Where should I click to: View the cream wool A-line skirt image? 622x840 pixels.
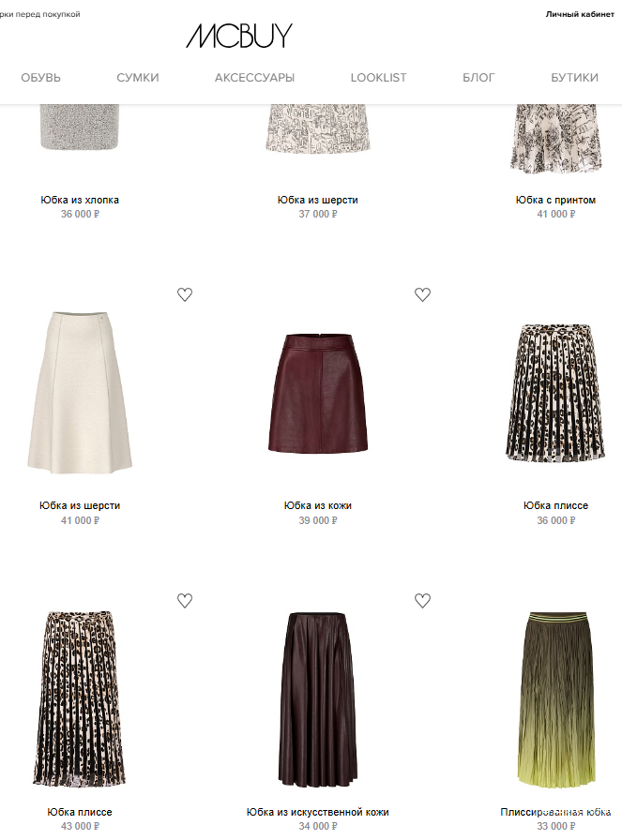80,392
